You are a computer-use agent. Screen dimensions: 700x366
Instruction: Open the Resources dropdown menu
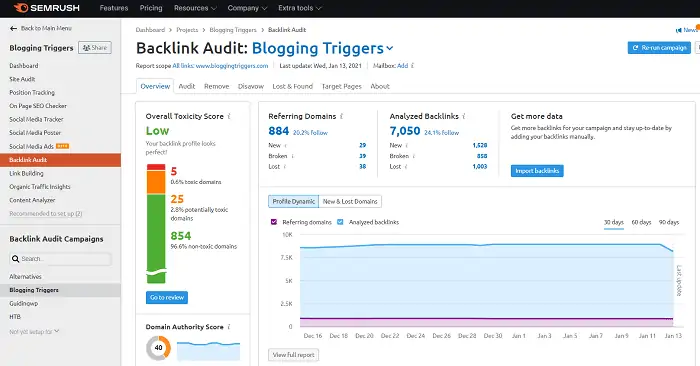[195, 8]
